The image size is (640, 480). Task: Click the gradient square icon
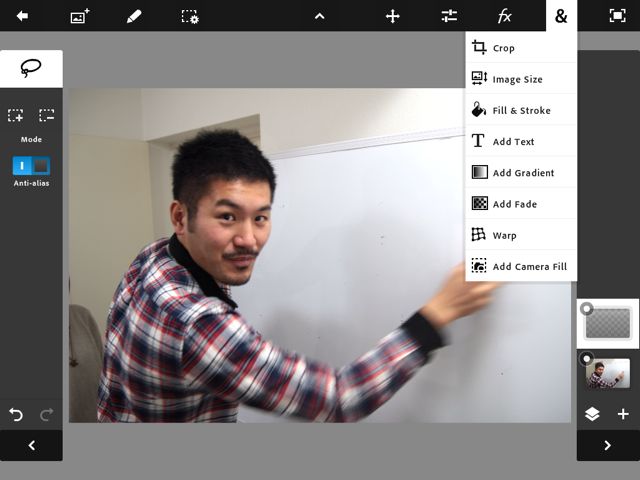pyautogui.click(x=480, y=172)
